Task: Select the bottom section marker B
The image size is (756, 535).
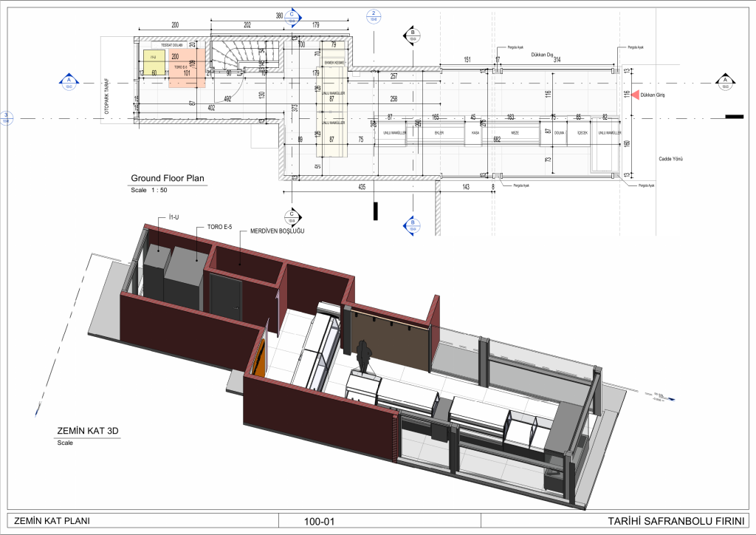Action: (x=412, y=226)
